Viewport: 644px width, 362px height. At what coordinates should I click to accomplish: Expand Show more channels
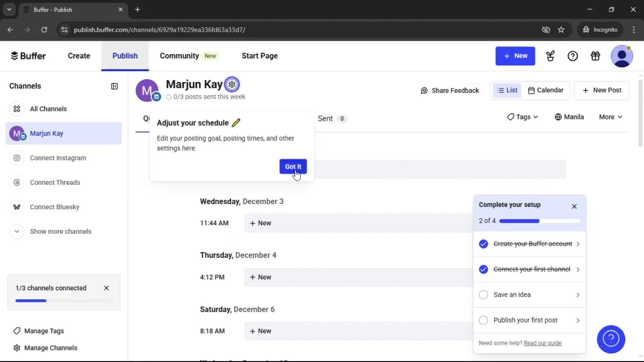16,231
